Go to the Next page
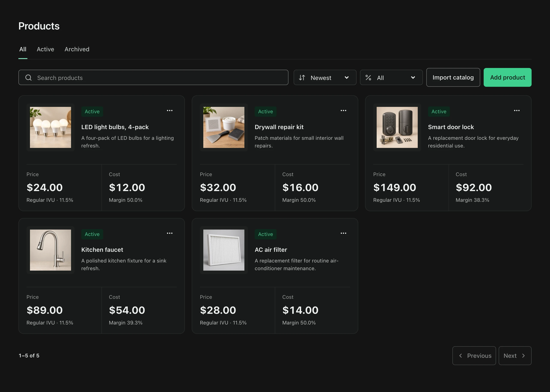The image size is (550, 392). point(515,355)
